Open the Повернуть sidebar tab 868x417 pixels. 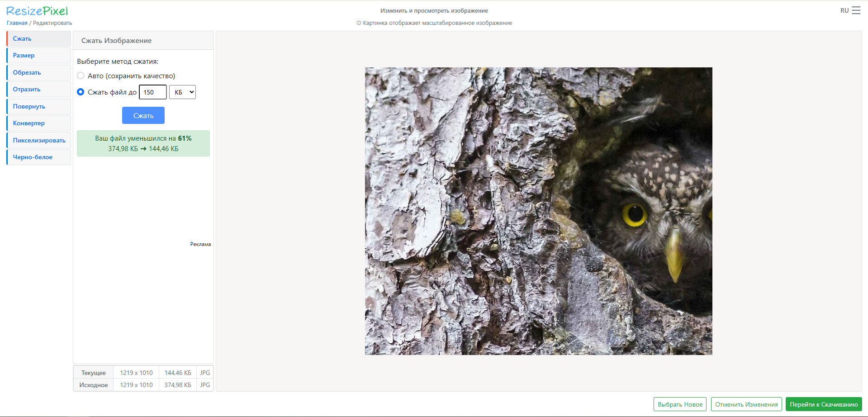[39, 106]
